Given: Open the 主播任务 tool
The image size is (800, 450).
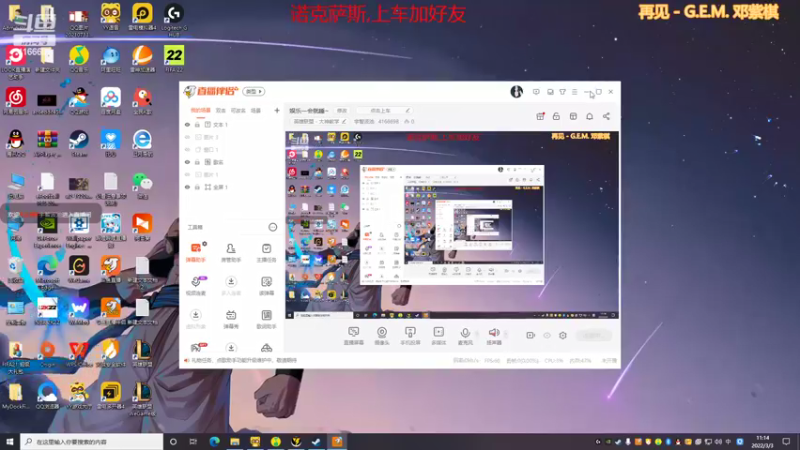Looking at the screenshot, I should tap(266, 252).
